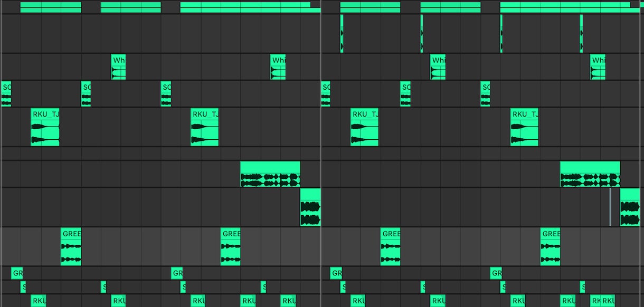Viewport: 644px width, 307px height.
Task: Select the first 'GREE' clip on highlighted track
Action: click(71, 247)
